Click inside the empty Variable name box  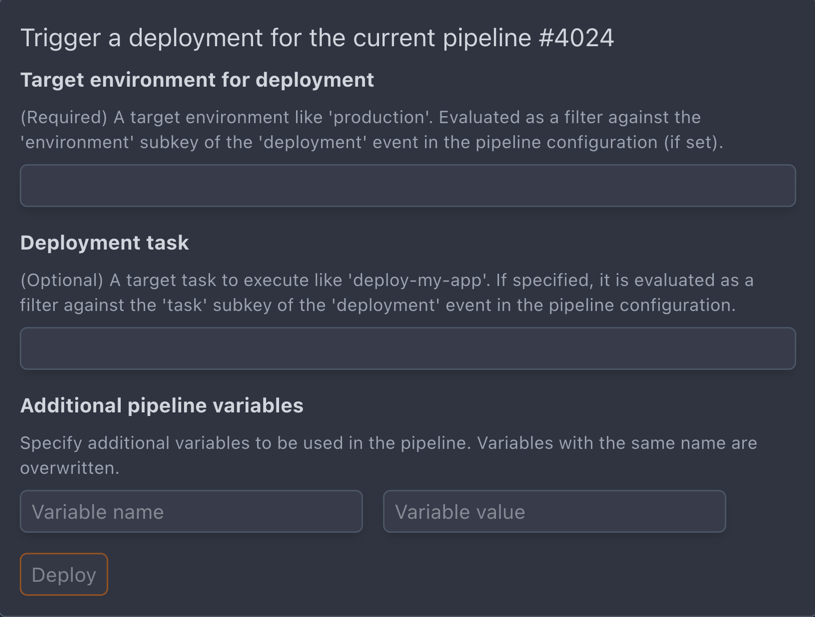click(x=190, y=511)
